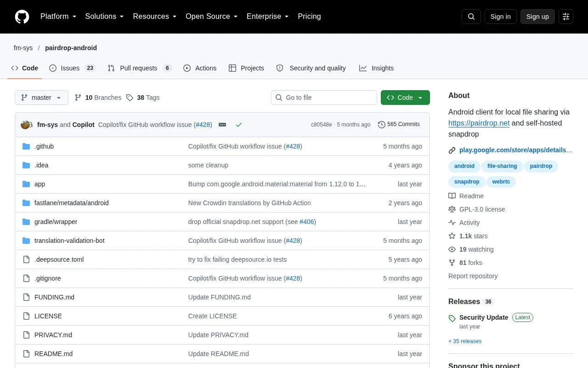The image size is (588, 368).
Task: Open the green Code dropdown button
Action: coord(405,98)
